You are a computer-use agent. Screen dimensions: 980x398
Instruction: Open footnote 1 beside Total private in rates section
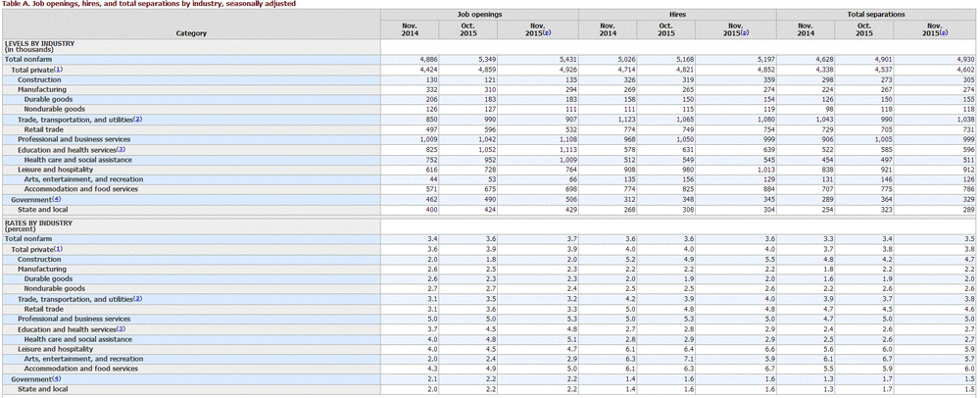pos(58,250)
